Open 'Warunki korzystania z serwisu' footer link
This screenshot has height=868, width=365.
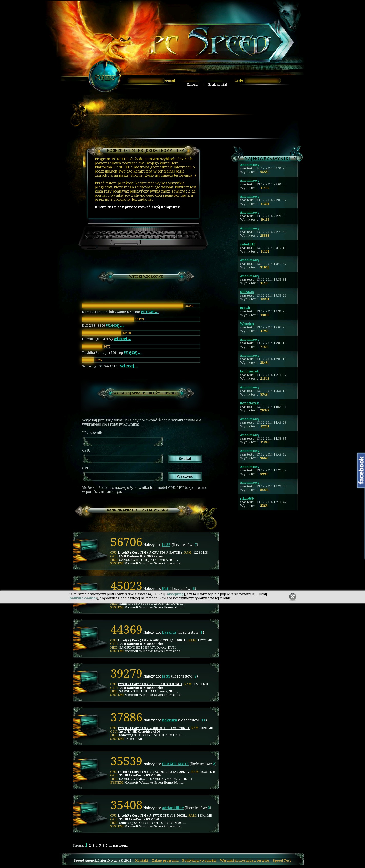pos(245,860)
